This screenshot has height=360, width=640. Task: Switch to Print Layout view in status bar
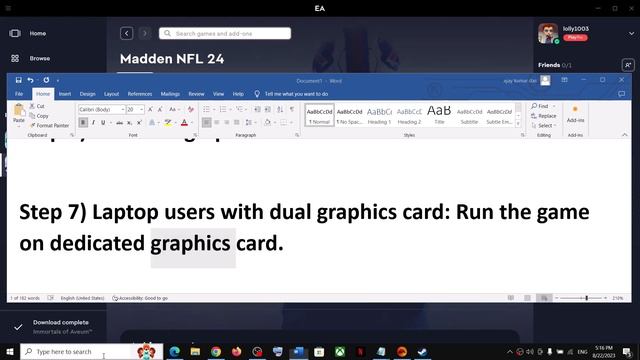(527, 298)
